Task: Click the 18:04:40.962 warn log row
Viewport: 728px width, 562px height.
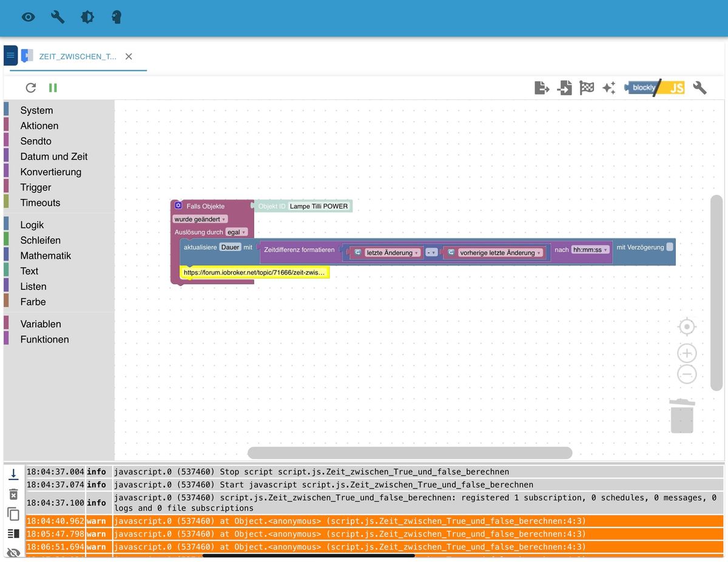Action: pos(374,521)
